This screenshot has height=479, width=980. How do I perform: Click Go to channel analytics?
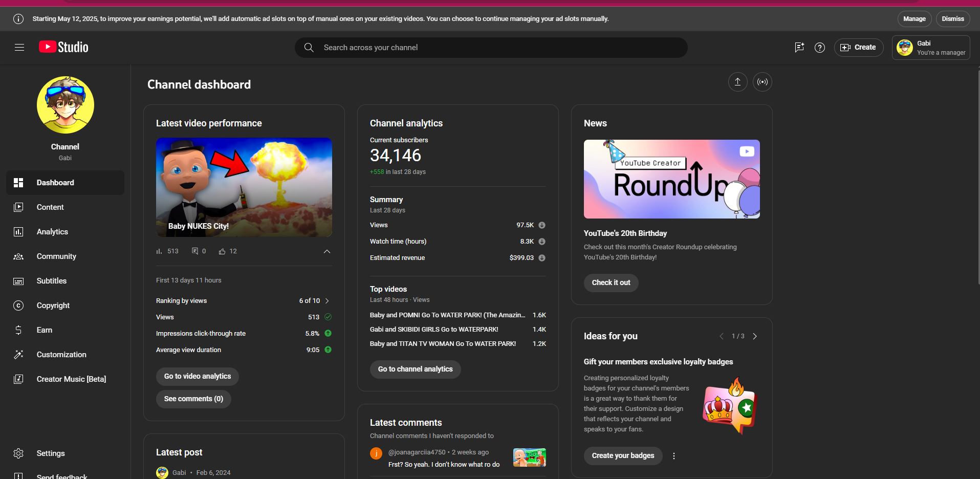click(x=416, y=369)
